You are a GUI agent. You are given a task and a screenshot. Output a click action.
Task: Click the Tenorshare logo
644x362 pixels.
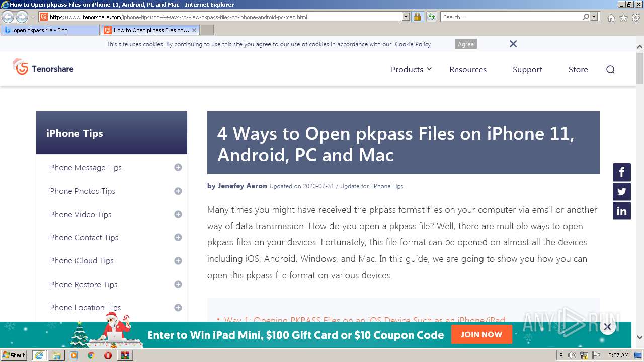click(43, 67)
